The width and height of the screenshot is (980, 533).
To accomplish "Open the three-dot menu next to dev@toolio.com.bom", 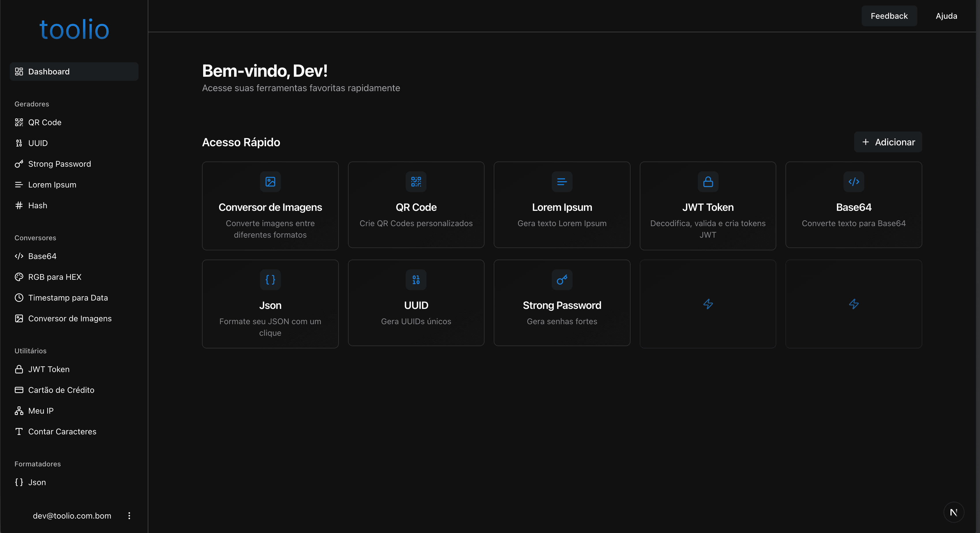I will [x=129, y=515].
